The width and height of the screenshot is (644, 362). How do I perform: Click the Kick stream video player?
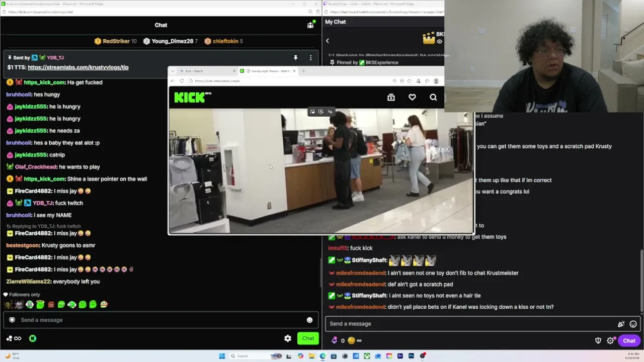[321, 171]
